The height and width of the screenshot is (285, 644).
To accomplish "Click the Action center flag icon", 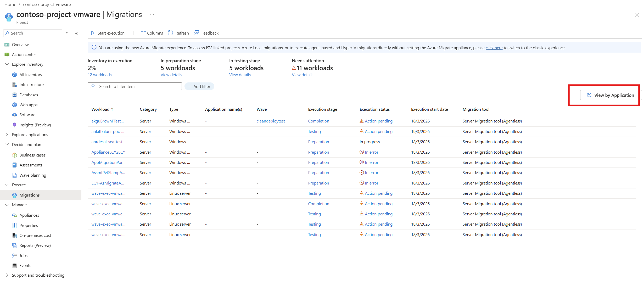I will tap(7, 55).
